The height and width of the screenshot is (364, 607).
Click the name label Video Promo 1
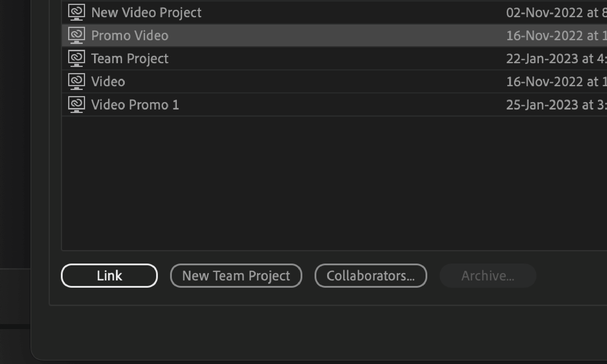(x=135, y=104)
